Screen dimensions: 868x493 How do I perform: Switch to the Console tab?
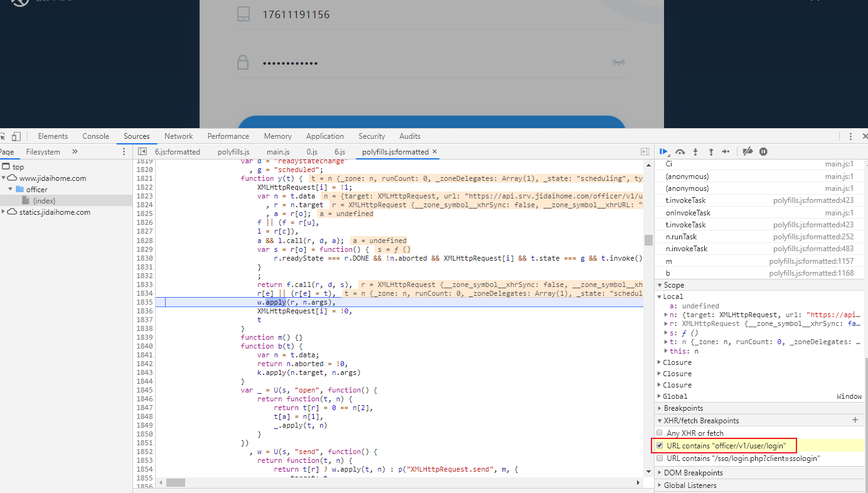coord(96,136)
